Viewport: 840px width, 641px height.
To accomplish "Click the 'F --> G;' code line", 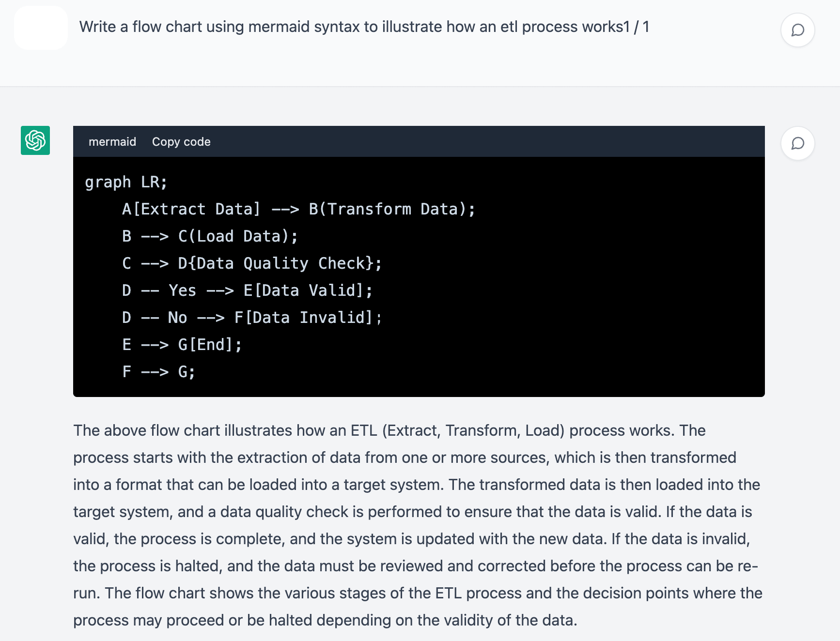I will 158,372.
